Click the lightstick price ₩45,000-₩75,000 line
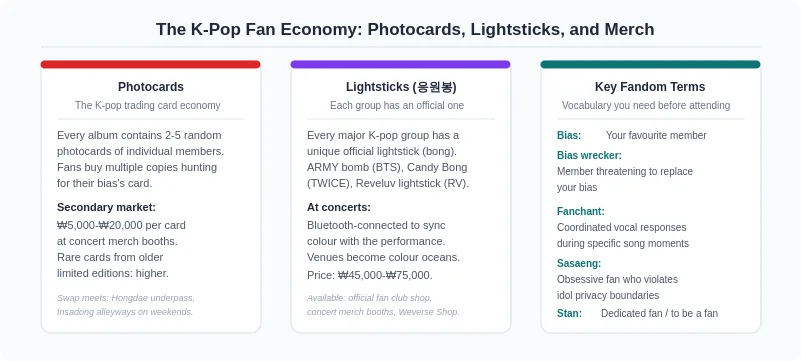Image resolution: width=801 pixels, height=361 pixels. click(x=370, y=275)
